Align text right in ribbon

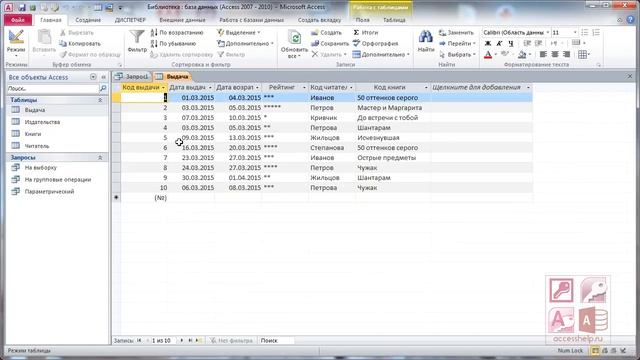(566, 54)
